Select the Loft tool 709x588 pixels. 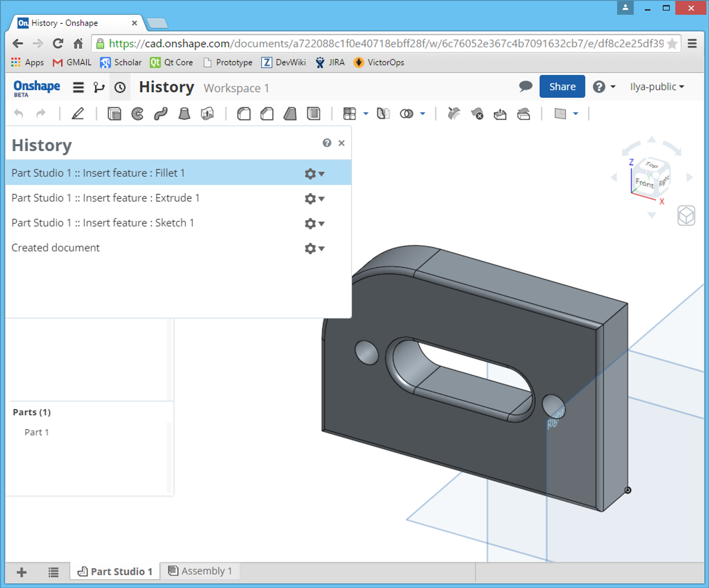point(184,114)
